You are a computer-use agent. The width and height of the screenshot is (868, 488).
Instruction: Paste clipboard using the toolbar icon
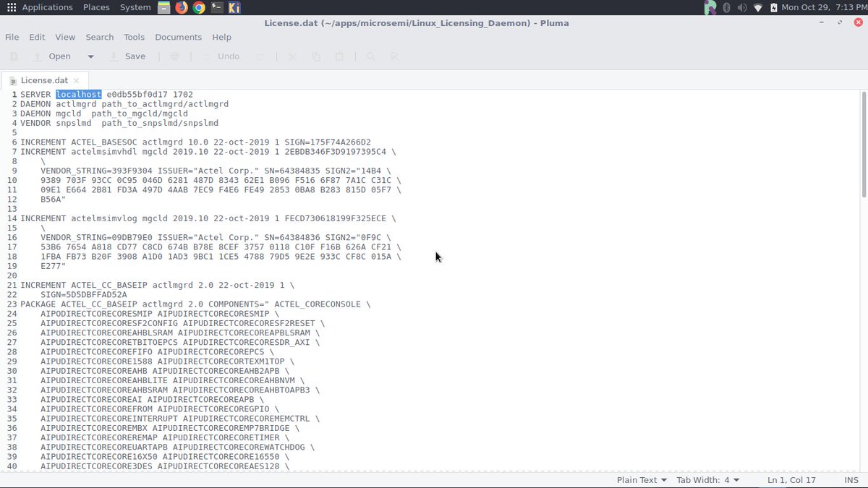pyautogui.click(x=339, y=56)
